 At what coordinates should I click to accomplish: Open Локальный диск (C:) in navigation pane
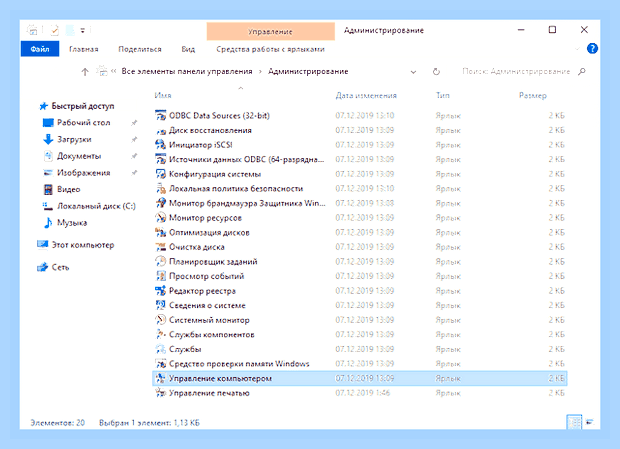click(96, 206)
